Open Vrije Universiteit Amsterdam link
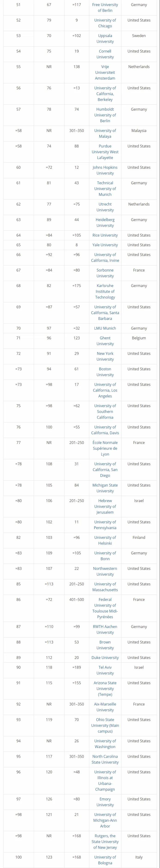160x868 pixels. point(105,72)
